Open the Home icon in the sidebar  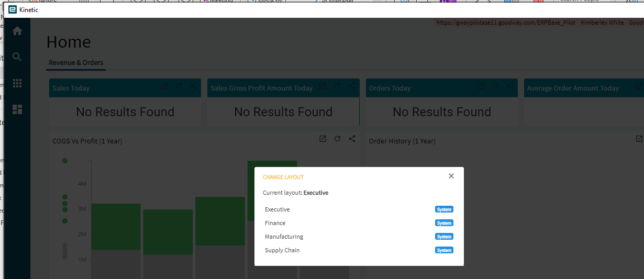(x=17, y=31)
